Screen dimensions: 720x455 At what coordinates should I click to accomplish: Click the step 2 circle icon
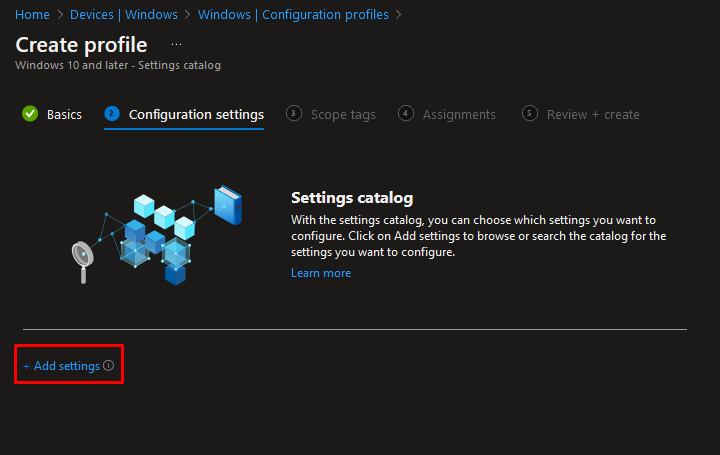click(112, 113)
